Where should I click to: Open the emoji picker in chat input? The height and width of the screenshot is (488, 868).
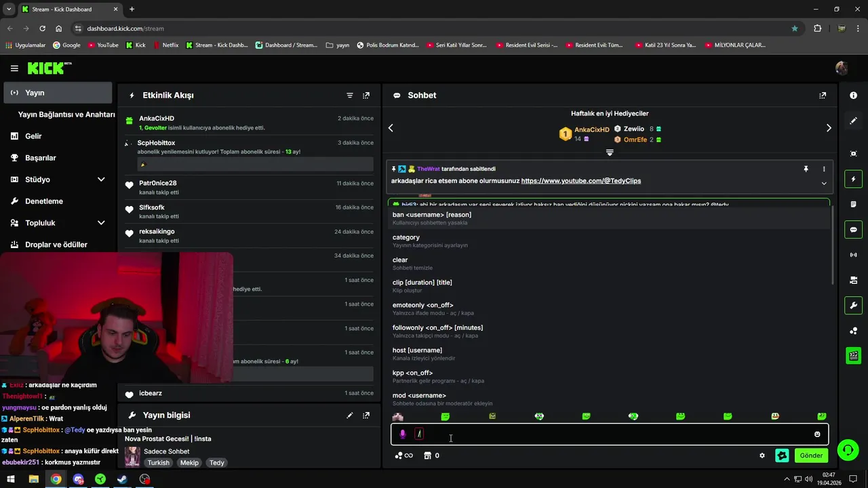tap(817, 434)
